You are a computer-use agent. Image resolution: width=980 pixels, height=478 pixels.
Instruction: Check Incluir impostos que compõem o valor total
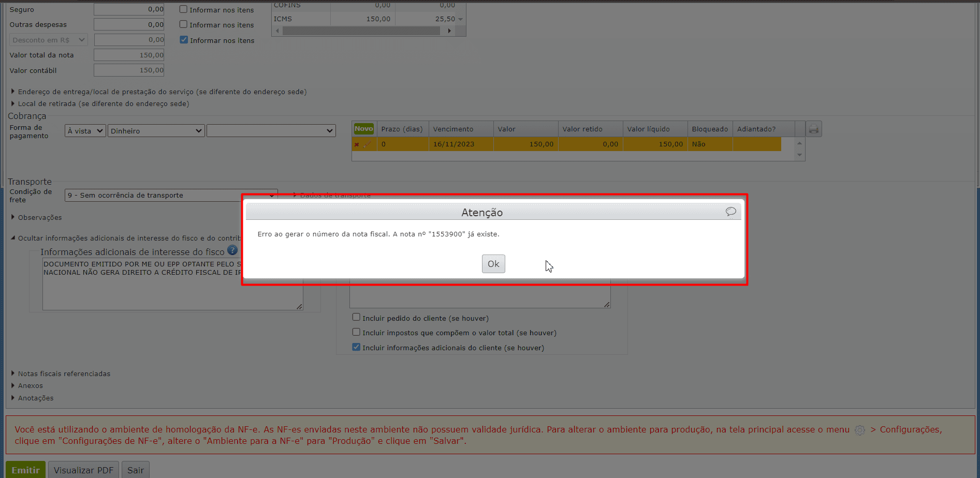(x=356, y=332)
